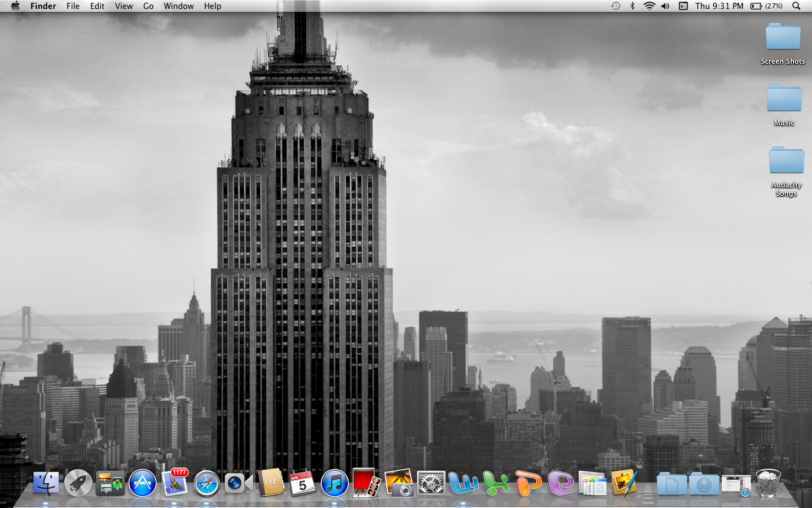Open FaceTime camera icon
812x508 pixels.
tap(239, 483)
